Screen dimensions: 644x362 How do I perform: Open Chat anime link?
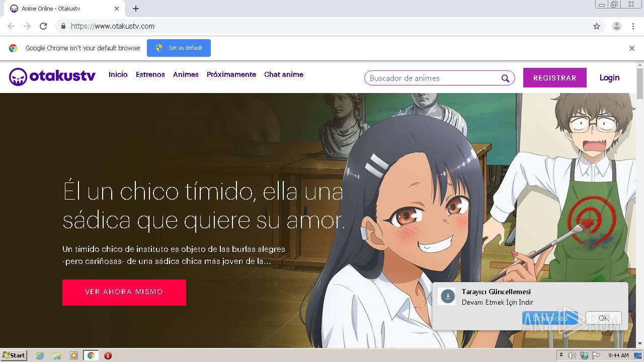tap(284, 74)
